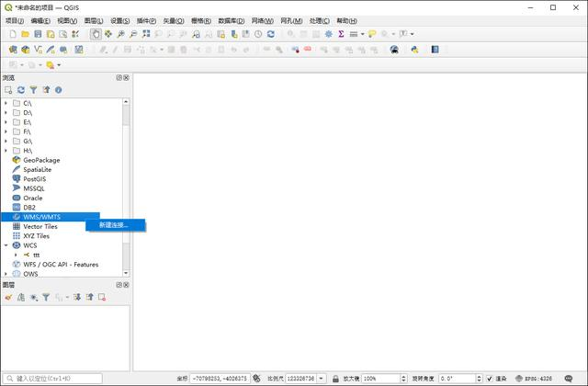This screenshot has width=588, height=386.
Task: Click the Zoom Out magnifier tool
Action: click(133, 34)
